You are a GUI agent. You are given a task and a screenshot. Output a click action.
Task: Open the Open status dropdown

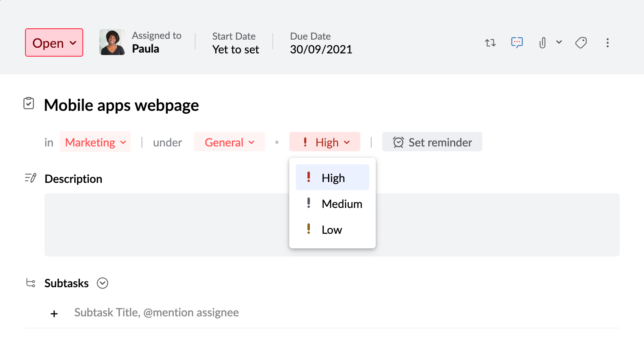pos(54,42)
